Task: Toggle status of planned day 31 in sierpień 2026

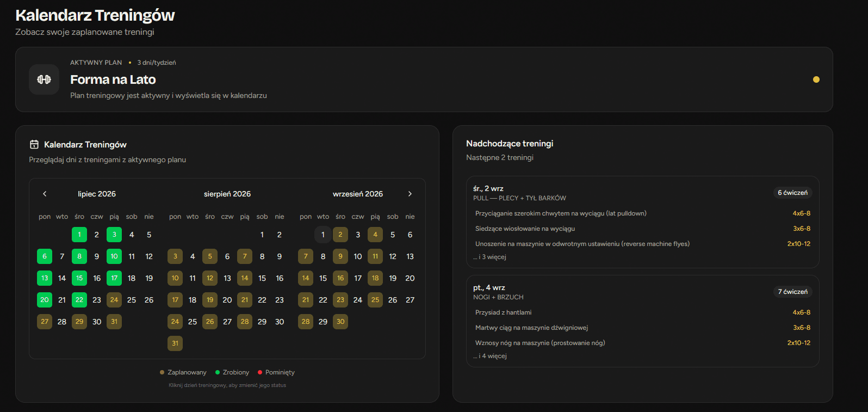Action: pyautogui.click(x=175, y=343)
